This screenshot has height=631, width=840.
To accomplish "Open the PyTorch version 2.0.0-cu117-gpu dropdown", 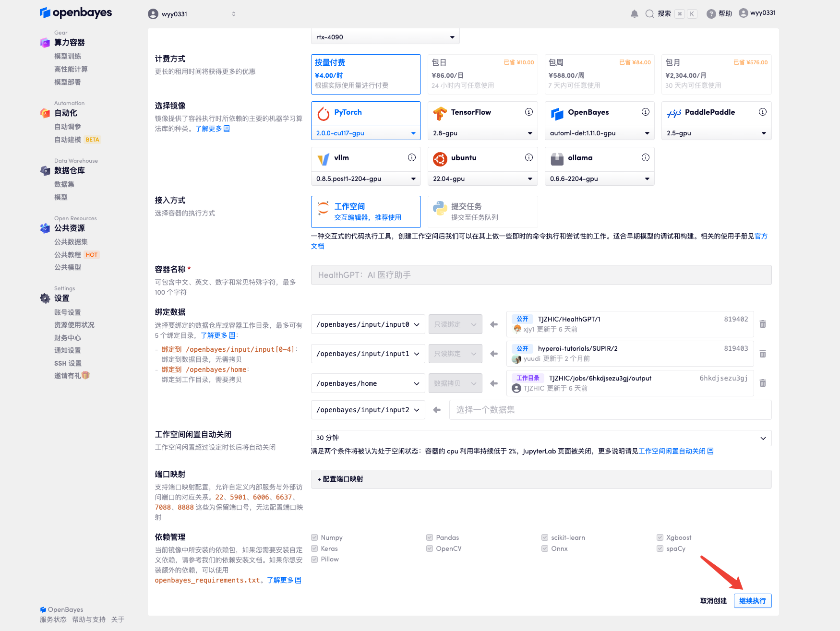I will pyautogui.click(x=365, y=133).
